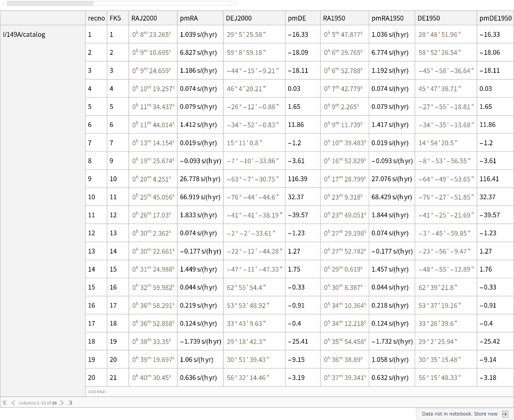Select the FK5 column header
The image size is (514, 420).
click(x=115, y=18)
